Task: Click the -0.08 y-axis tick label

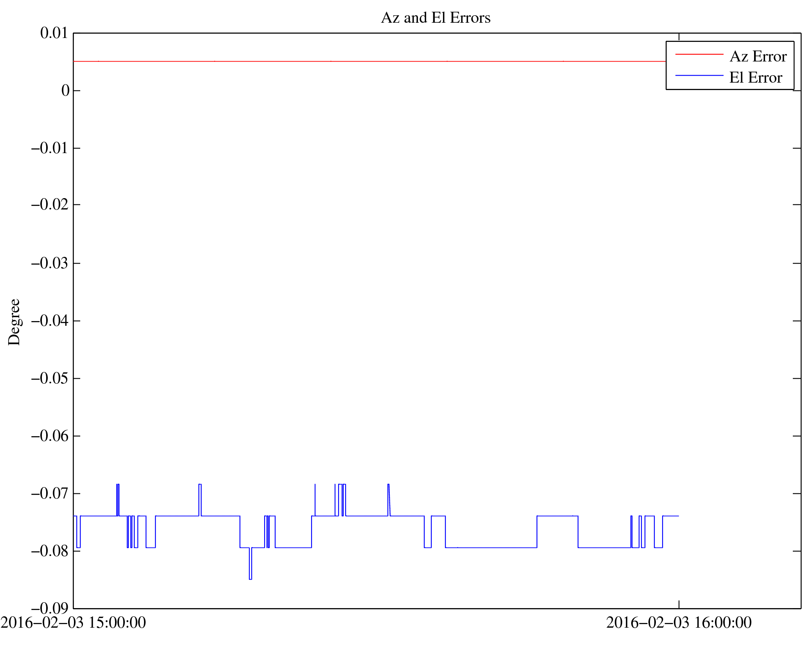Action: point(50,551)
